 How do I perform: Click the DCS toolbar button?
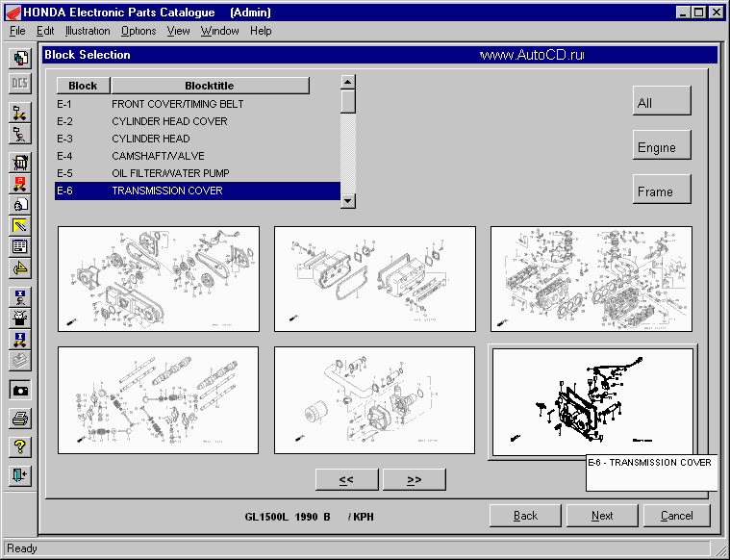coord(20,84)
